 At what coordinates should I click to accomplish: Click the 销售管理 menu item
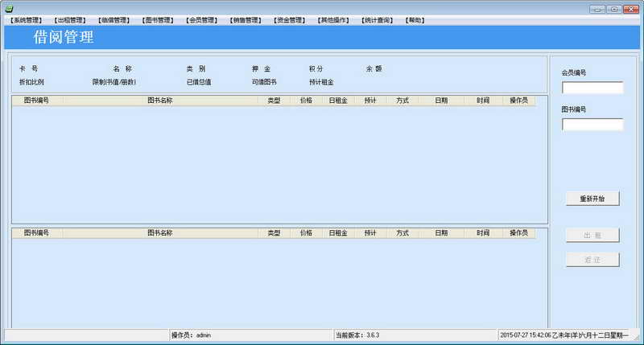coord(245,20)
